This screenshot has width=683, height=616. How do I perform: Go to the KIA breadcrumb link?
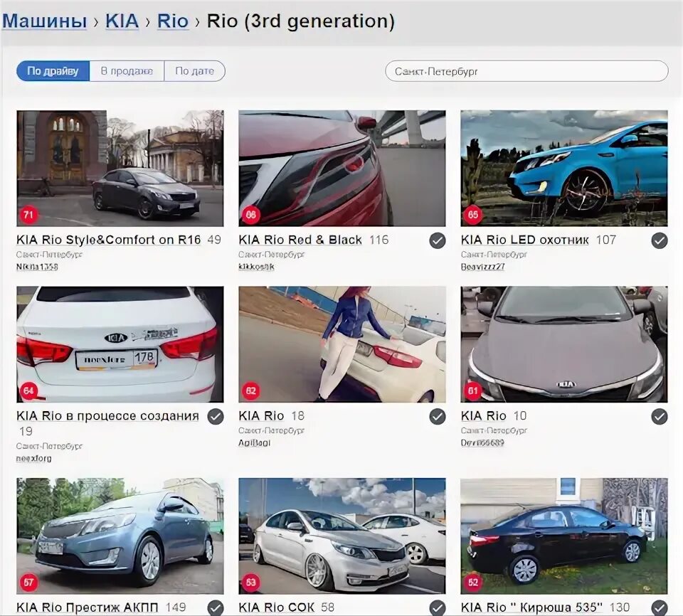point(122,21)
